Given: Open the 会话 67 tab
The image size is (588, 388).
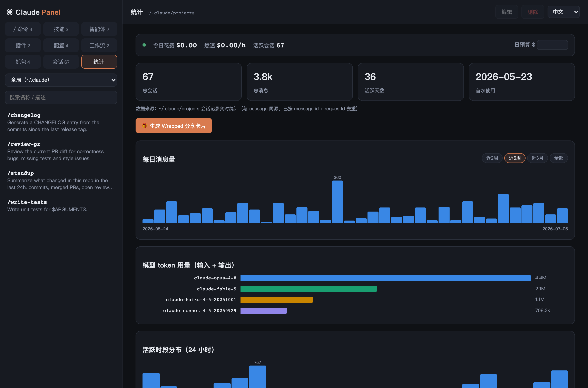Looking at the screenshot, I should pos(61,62).
